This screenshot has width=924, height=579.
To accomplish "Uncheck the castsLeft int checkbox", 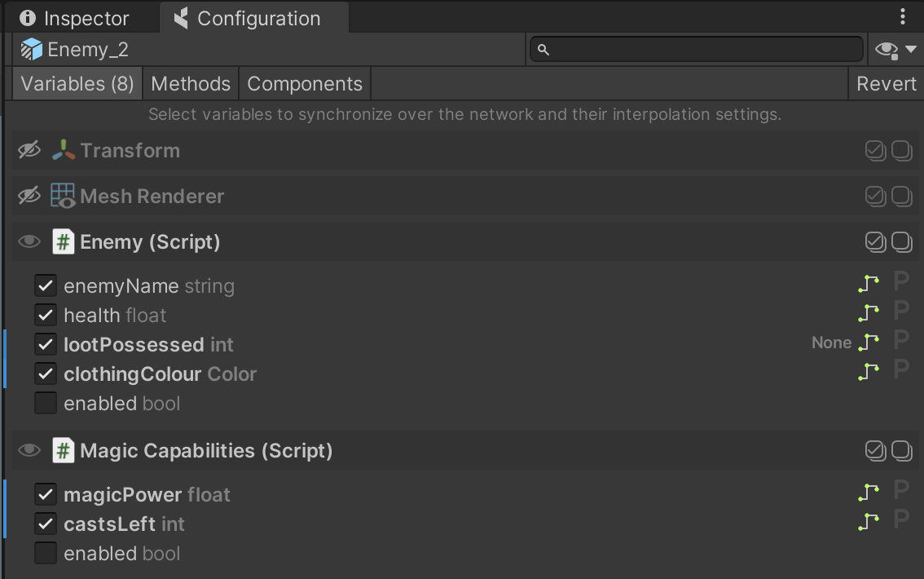I will click(46, 524).
